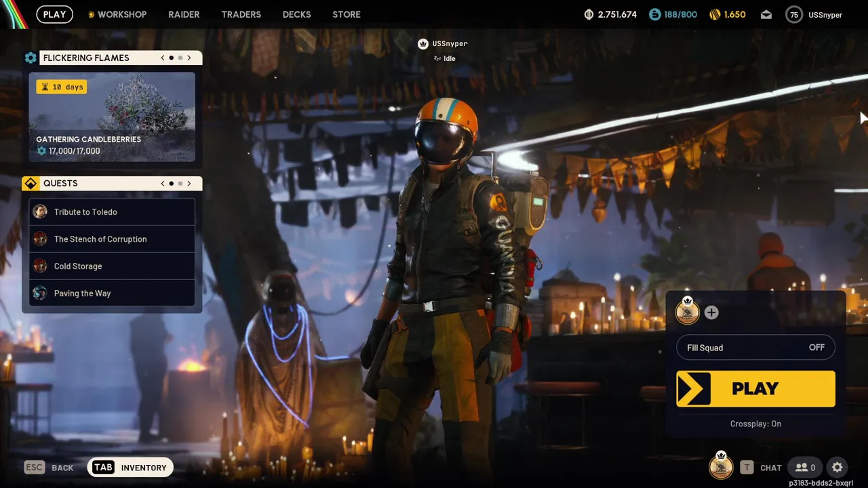Open the mail envelope icon
The width and height of the screenshot is (868, 488).
click(x=766, y=14)
